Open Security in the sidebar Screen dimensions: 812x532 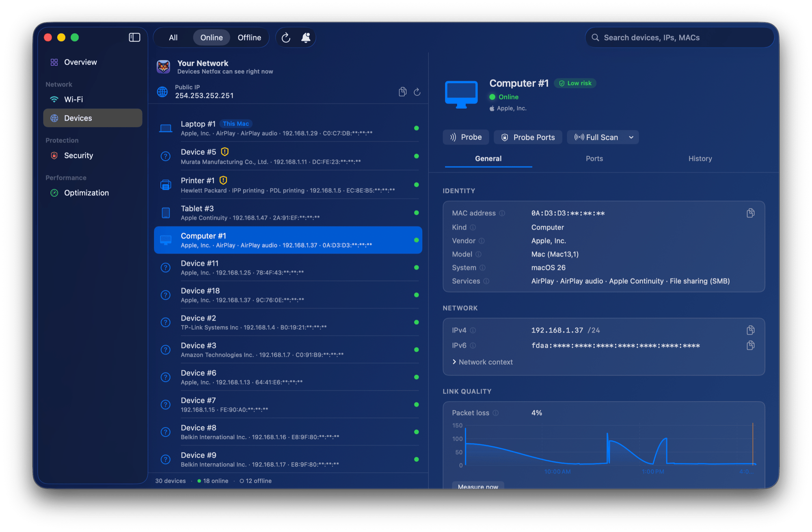(93, 156)
